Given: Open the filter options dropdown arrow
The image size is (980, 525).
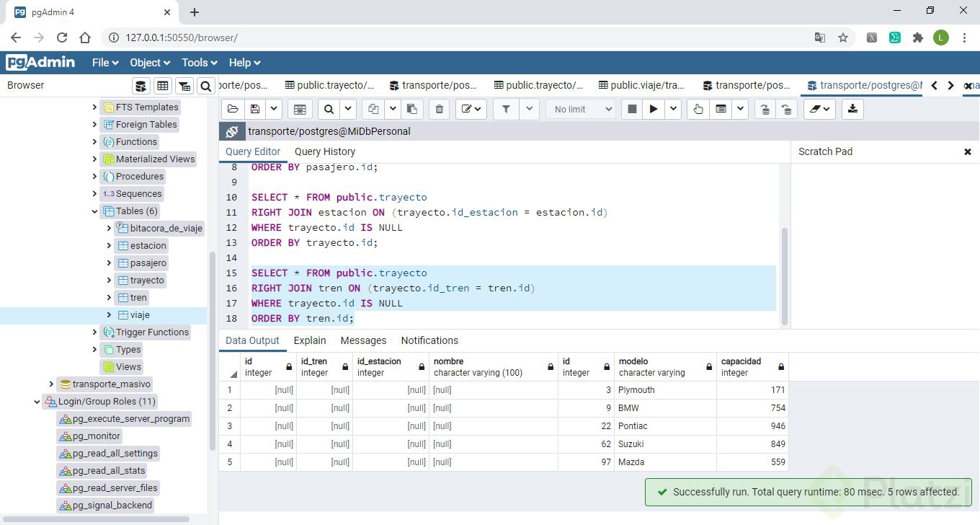Looking at the screenshot, I should (x=529, y=109).
